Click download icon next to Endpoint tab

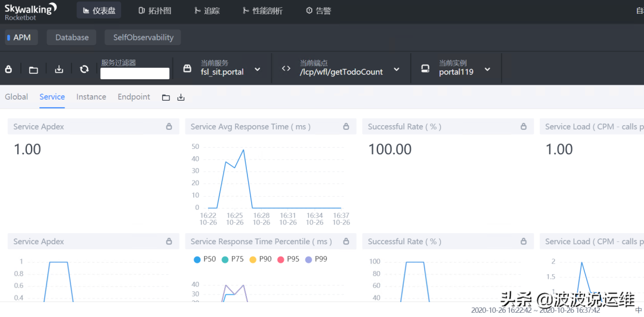click(x=181, y=98)
